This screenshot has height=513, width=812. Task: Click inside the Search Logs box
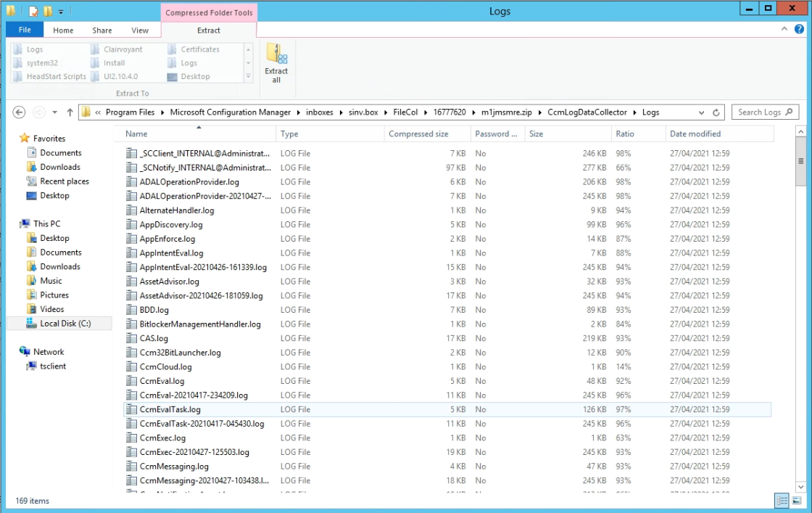click(x=763, y=112)
